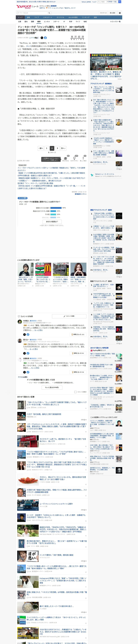The height and width of the screenshot is (644, 138).
Task: Open the サイゼリヤ recommended article thumbnail
Action: 43,269
